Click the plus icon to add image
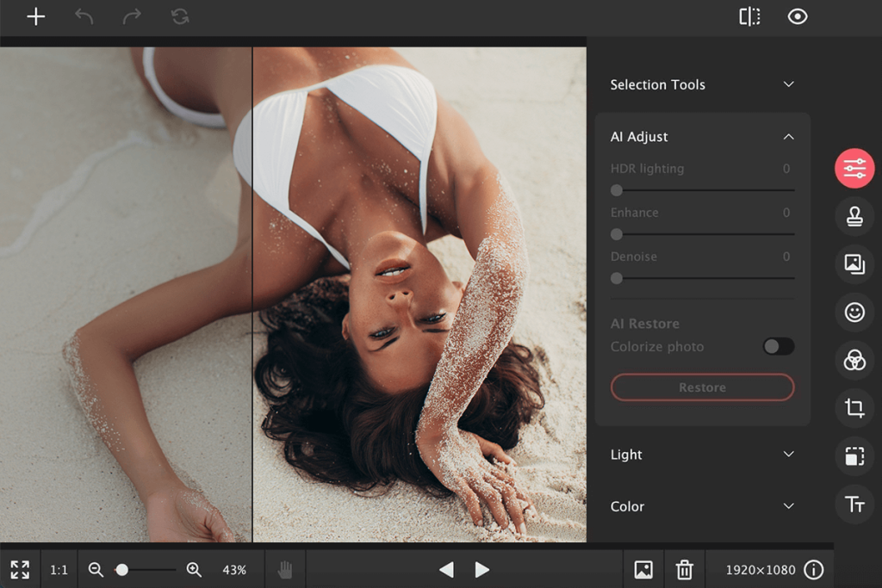 click(35, 16)
